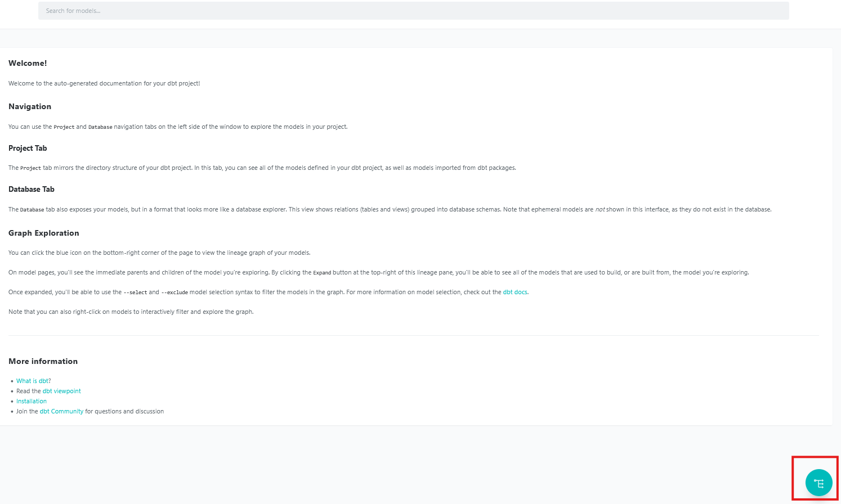
Task: Click the Project Tab heading
Action: pyautogui.click(x=28, y=148)
